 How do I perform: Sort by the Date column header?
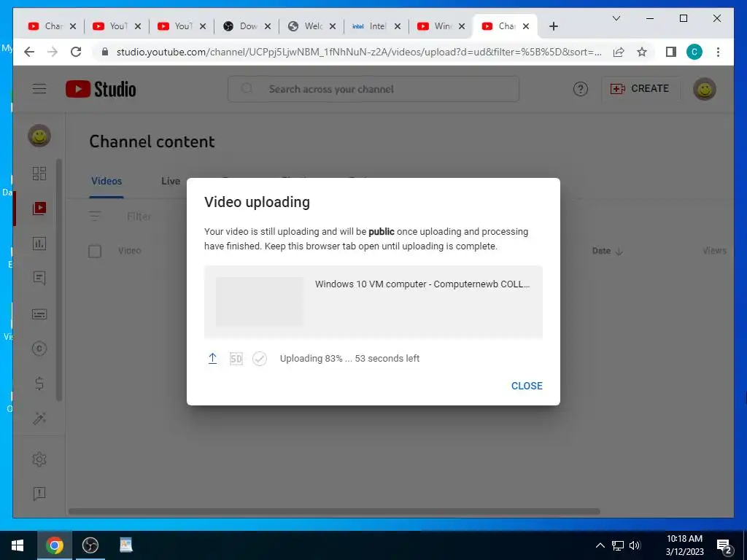[x=607, y=251]
